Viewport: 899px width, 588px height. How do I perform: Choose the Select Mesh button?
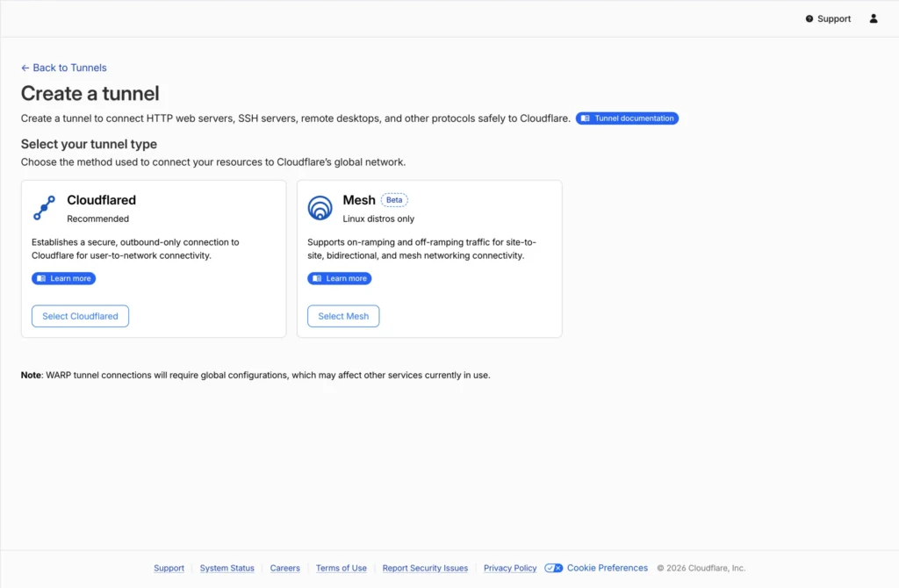coord(343,316)
